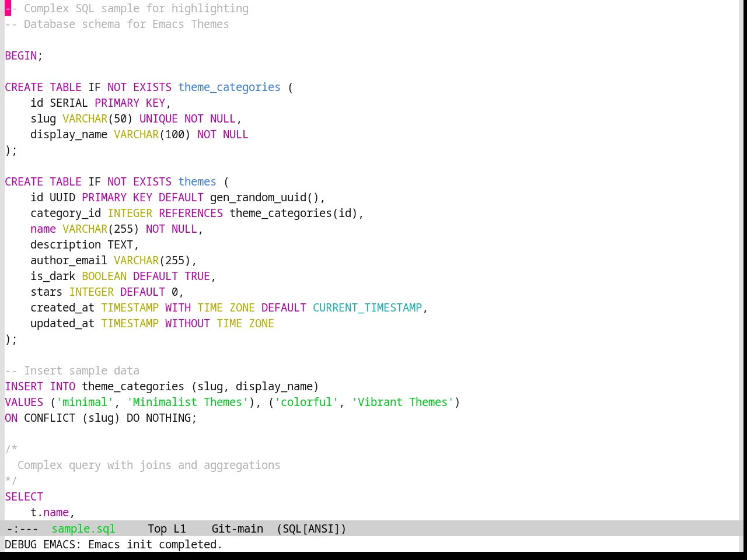
Task: Click the TRUE default value
Action: [197, 276]
